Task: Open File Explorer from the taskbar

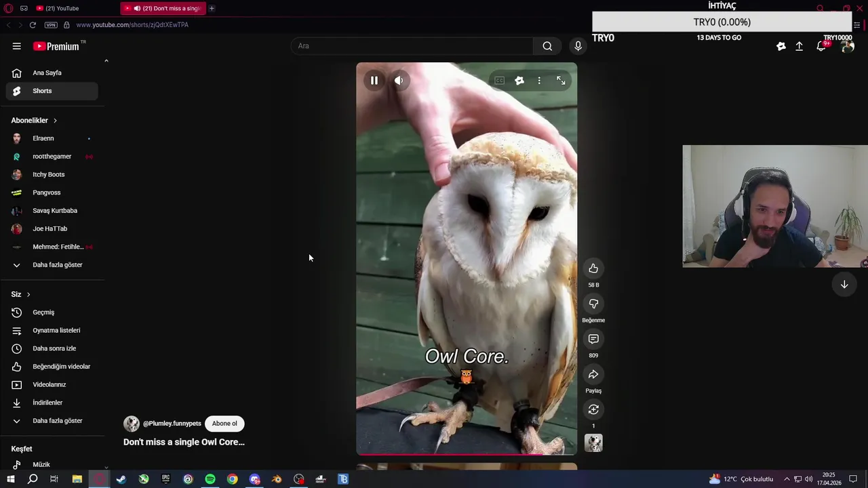Action: (77, 479)
